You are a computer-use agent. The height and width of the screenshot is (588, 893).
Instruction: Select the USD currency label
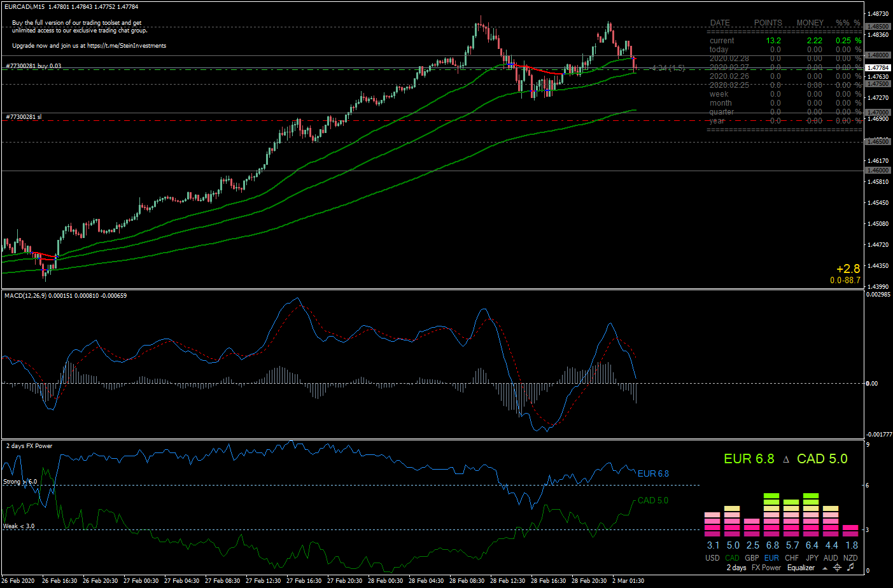712,558
